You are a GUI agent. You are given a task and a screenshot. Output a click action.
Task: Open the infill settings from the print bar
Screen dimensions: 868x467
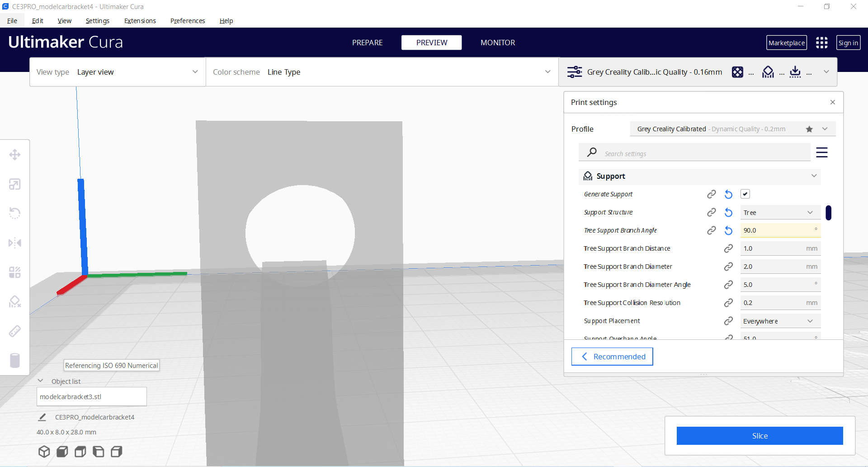point(738,72)
